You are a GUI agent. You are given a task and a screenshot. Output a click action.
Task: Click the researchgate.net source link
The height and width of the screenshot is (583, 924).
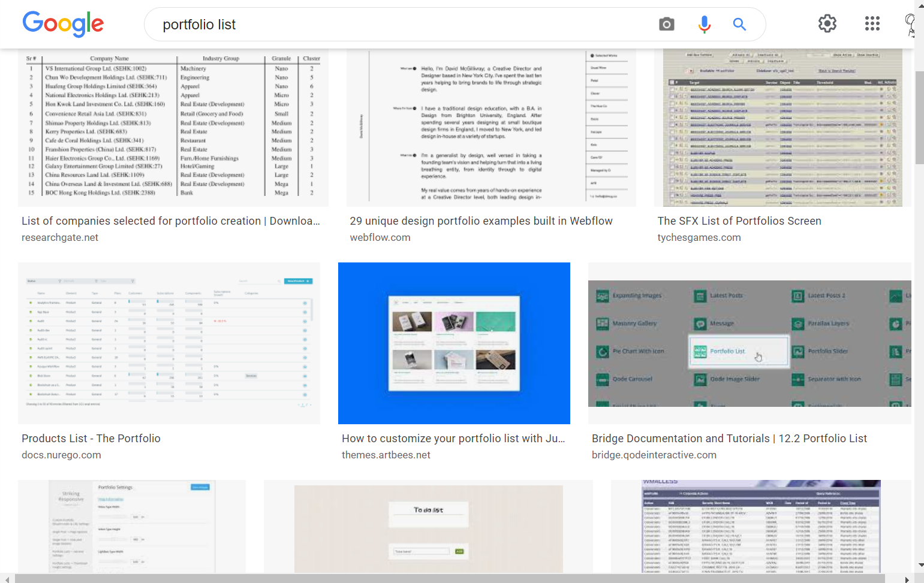[60, 237]
